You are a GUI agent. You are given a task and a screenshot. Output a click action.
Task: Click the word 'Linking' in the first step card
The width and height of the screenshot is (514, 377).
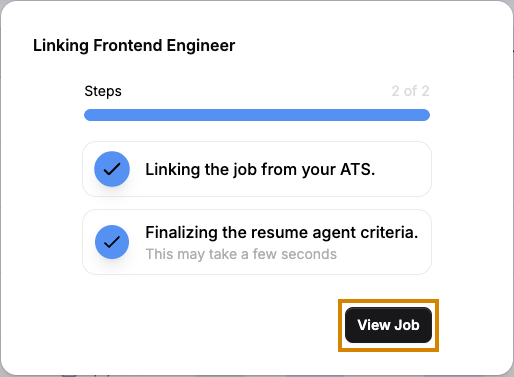point(172,169)
